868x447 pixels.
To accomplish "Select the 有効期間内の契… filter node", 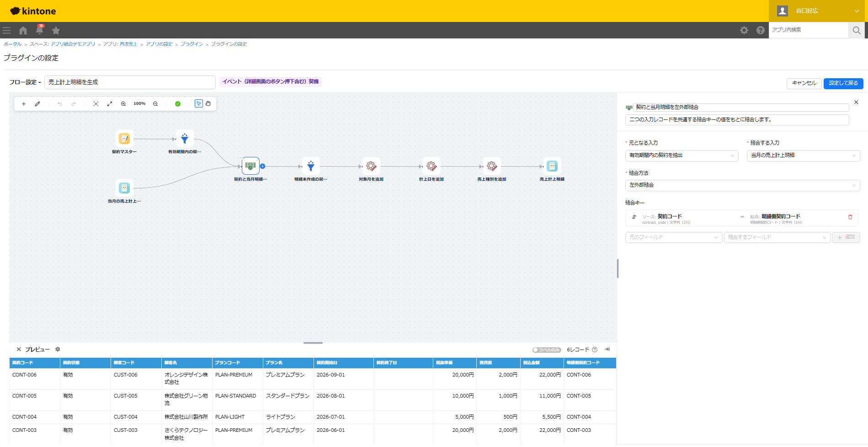I will pyautogui.click(x=185, y=139).
